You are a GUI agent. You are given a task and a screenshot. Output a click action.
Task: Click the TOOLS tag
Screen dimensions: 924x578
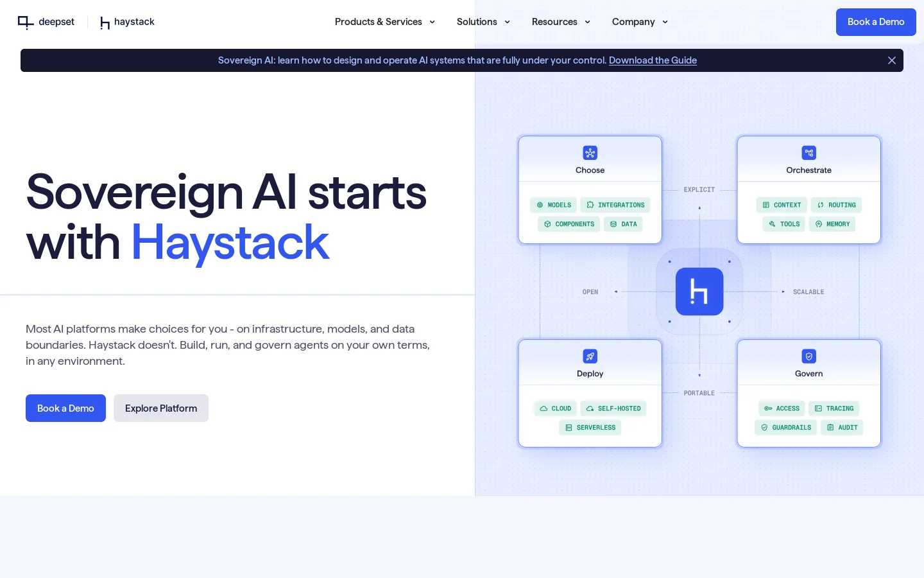click(x=784, y=224)
